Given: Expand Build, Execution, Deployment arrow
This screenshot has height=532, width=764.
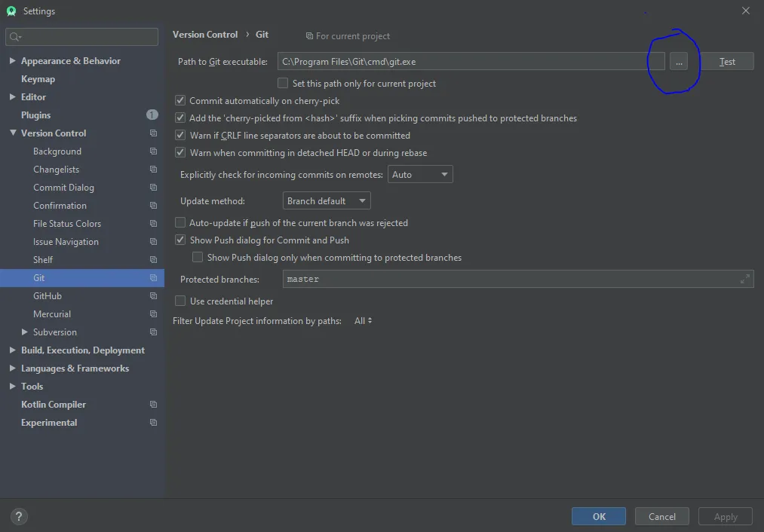Looking at the screenshot, I should (12, 350).
